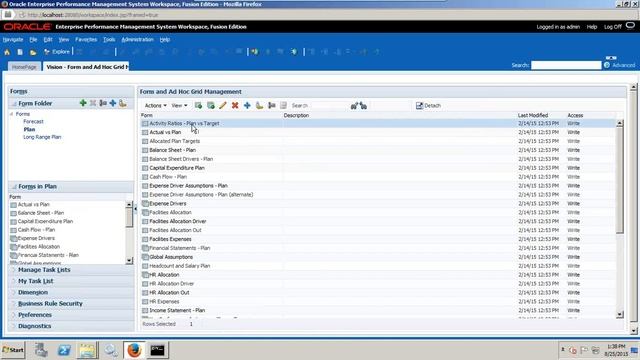Collapse the Forms tree root node
Image resolution: width=640 pixels, height=360 pixels.
click(x=11, y=114)
